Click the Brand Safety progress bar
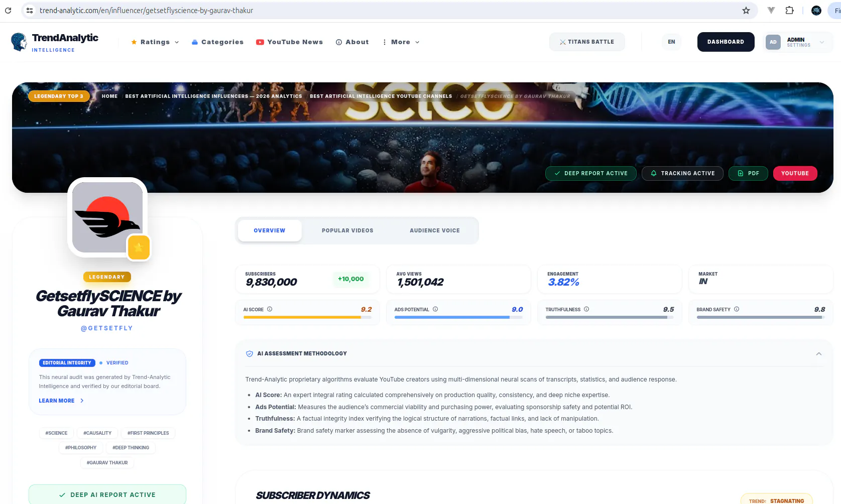Image resolution: width=841 pixels, height=504 pixels. point(761,317)
